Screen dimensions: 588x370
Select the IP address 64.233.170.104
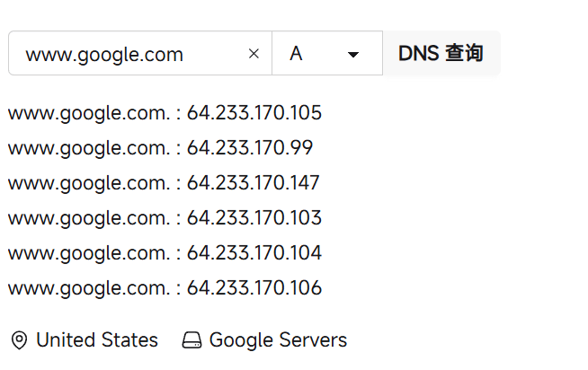click(x=254, y=253)
